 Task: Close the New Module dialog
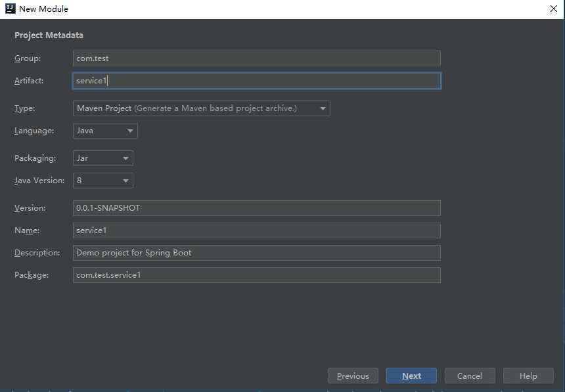pos(553,9)
